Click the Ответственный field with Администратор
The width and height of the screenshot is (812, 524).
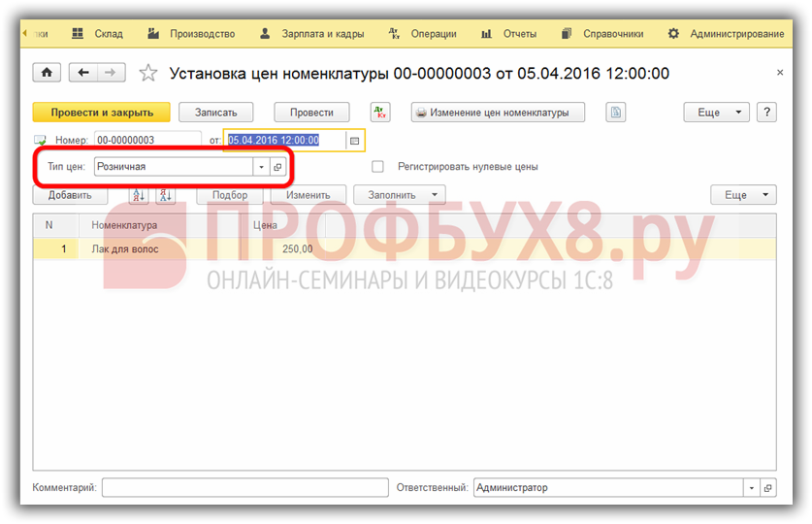[608, 488]
